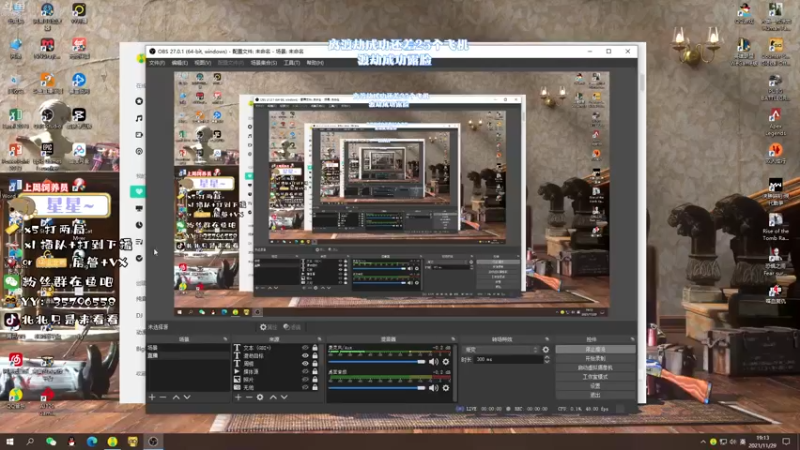The image size is (800, 450).
Task: Open the Windows Start menu
Action: (x=10, y=441)
